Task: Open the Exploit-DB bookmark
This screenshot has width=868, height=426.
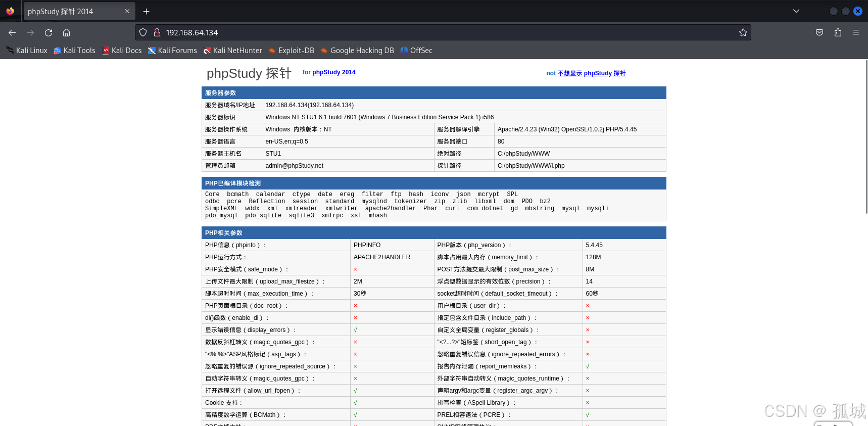Action: [x=291, y=51]
